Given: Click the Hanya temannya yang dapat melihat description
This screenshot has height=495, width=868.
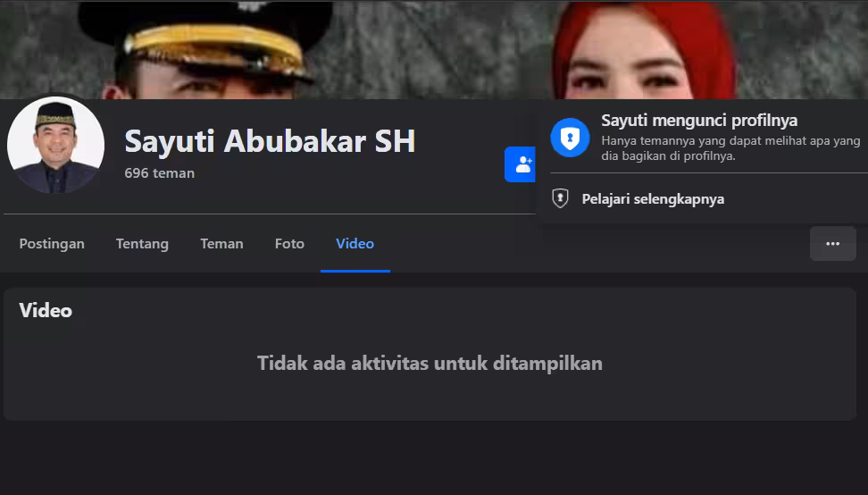Looking at the screenshot, I should [x=730, y=148].
